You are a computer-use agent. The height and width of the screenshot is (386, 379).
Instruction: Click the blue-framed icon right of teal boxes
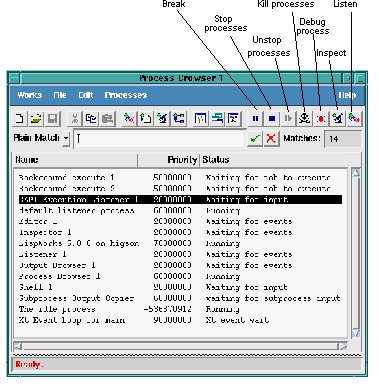[x=233, y=119]
